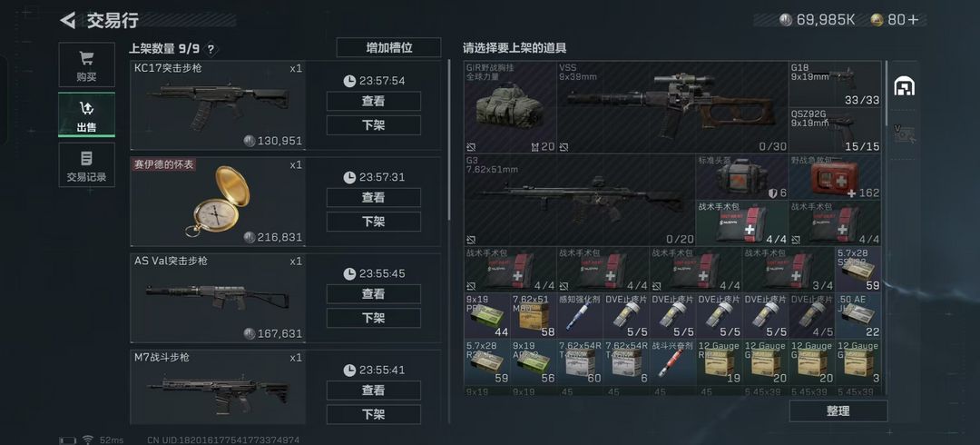
Task: Pick the 战斗兴奋剂 red injector
Action: [x=672, y=362]
